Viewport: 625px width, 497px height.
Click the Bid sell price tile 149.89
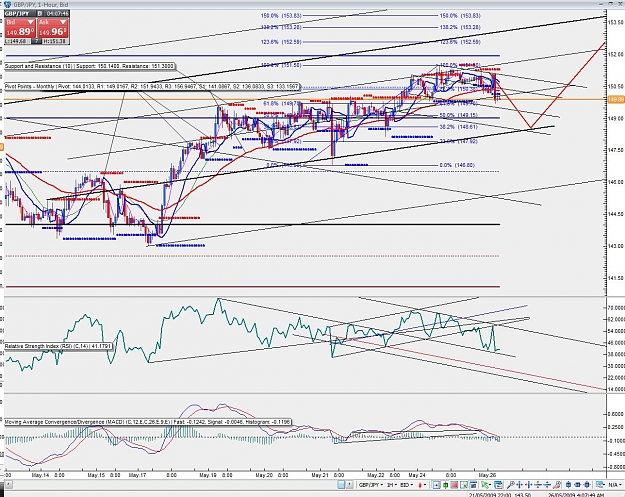(x=20, y=28)
